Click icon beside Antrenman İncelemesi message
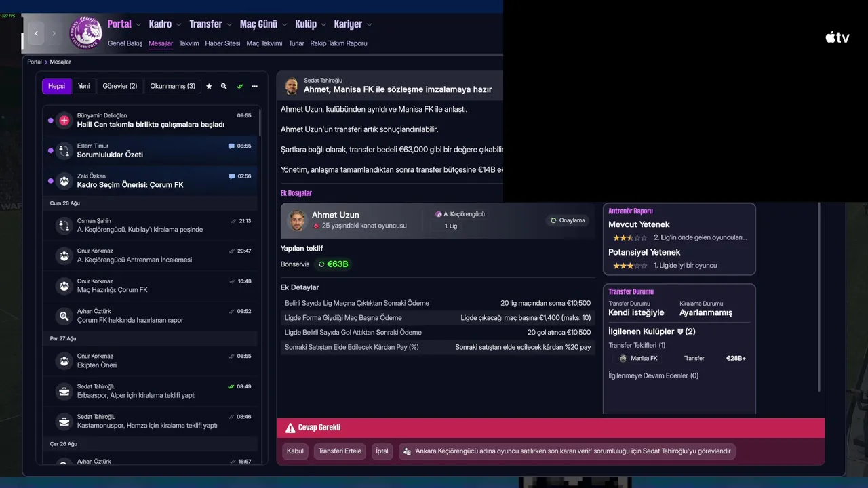This screenshot has height=488, width=868. tap(64, 256)
